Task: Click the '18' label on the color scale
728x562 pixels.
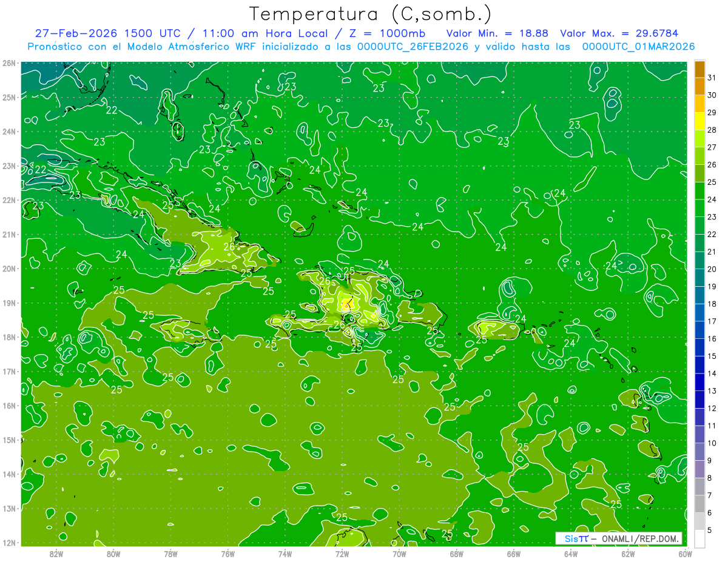Action: tap(712, 304)
